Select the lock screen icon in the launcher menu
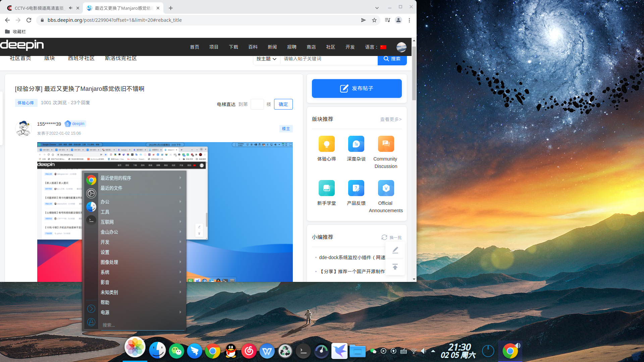The image size is (644, 362). coord(91,322)
